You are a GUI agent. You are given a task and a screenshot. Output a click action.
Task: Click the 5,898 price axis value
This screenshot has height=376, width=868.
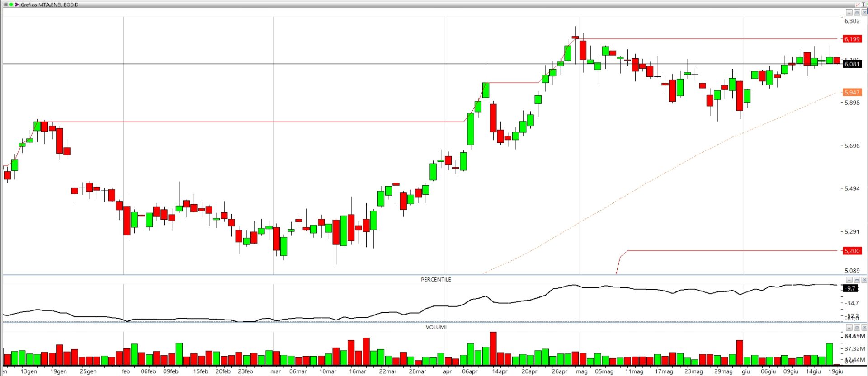click(852, 103)
